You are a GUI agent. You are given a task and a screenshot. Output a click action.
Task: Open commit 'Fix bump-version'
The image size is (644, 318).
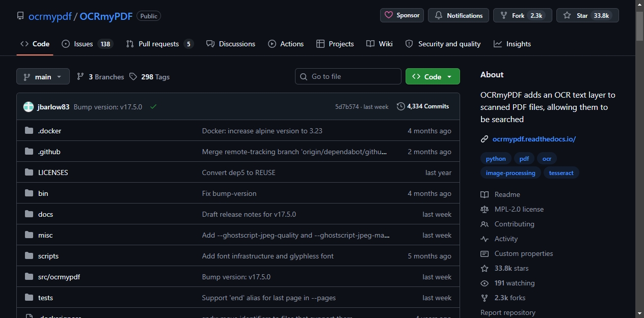pyautogui.click(x=229, y=193)
